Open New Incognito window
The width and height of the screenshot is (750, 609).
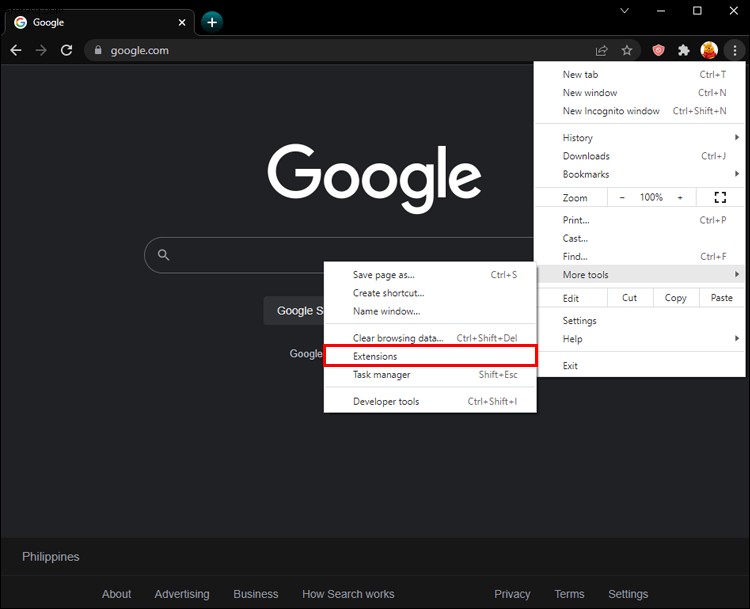click(x=640, y=111)
